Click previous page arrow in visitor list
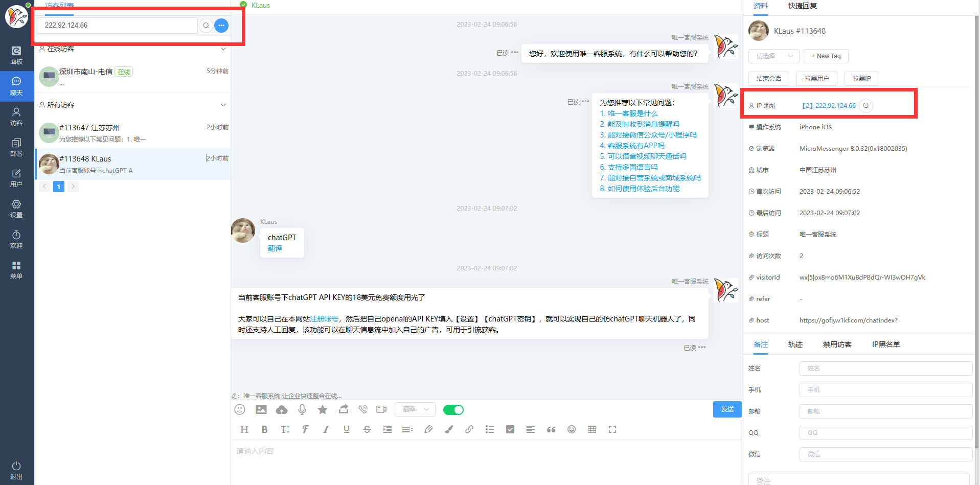 tap(44, 187)
